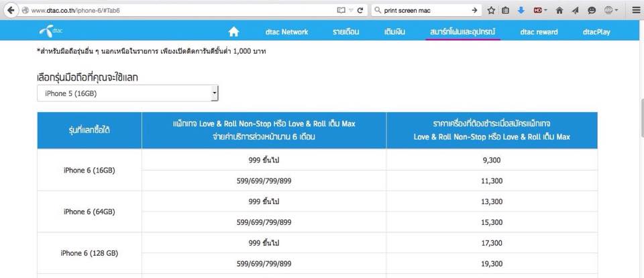Open the dtac Network menu
Image resolution: width=644 pixels, height=278 pixels.
point(286,32)
